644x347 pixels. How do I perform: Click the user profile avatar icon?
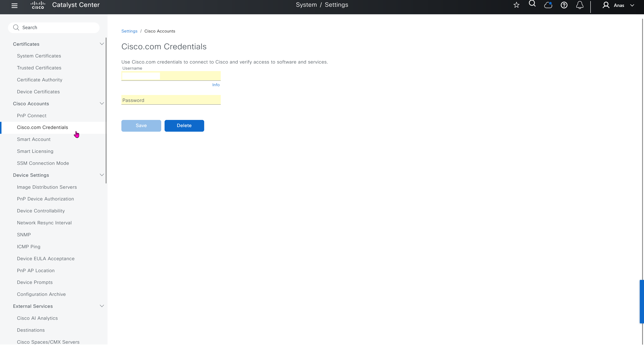coord(606,5)
